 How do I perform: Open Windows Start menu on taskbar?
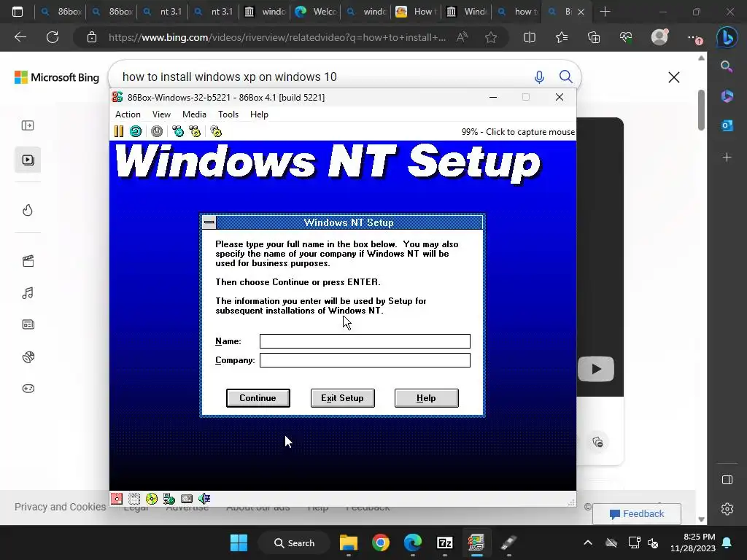pyautogui.click(x=239, y=542)
